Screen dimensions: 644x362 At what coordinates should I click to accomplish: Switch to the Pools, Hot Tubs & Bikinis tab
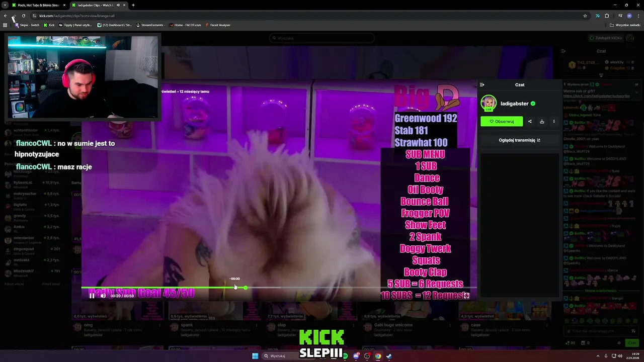[x=38, y=5]
